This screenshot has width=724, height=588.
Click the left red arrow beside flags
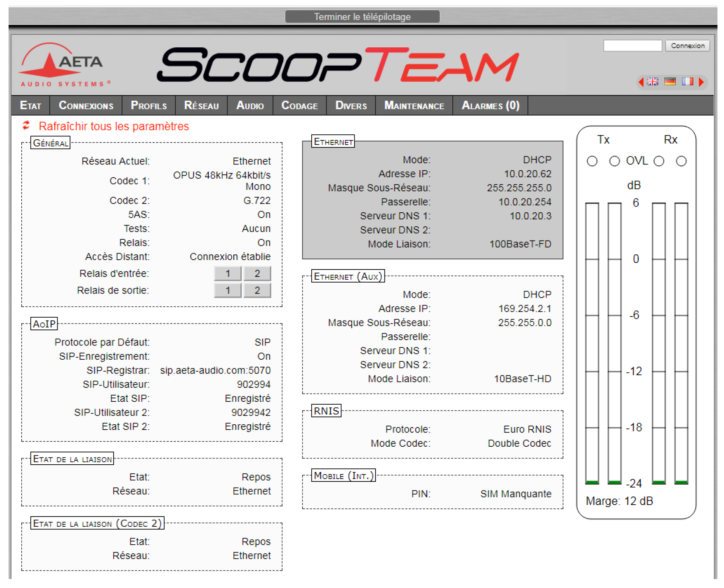pyautogui.click(x=641, y=82)
